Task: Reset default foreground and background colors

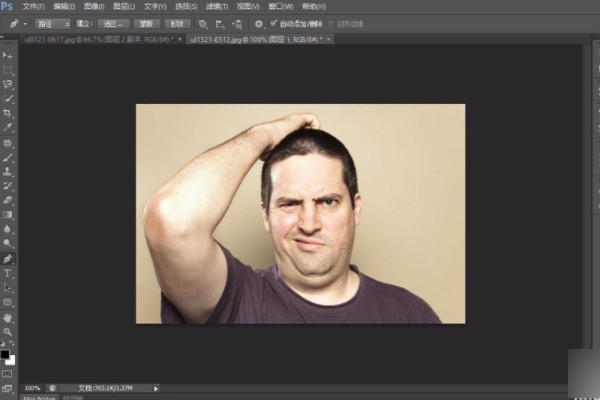Action: 3,344
